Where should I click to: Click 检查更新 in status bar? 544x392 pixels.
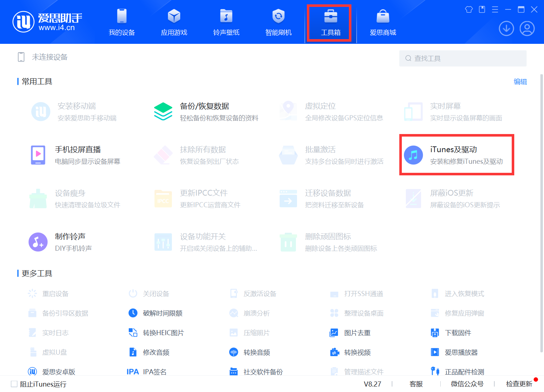pos(519,384)
